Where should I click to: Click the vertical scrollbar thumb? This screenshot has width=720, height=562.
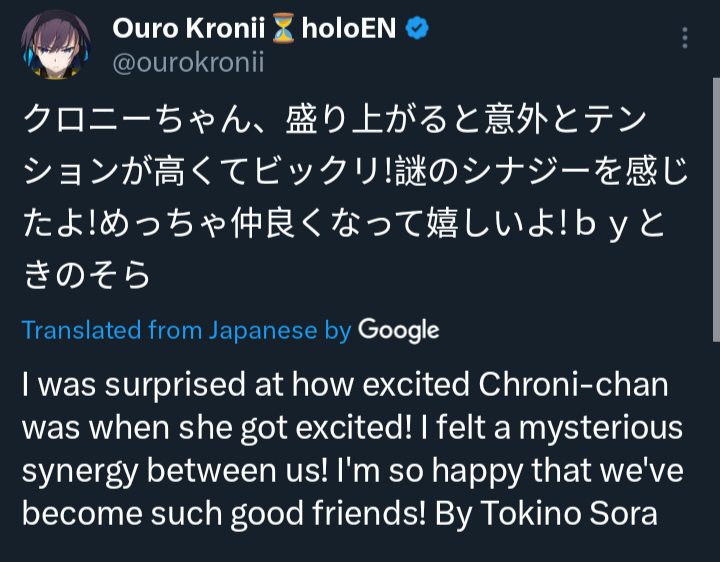point(716,210)
